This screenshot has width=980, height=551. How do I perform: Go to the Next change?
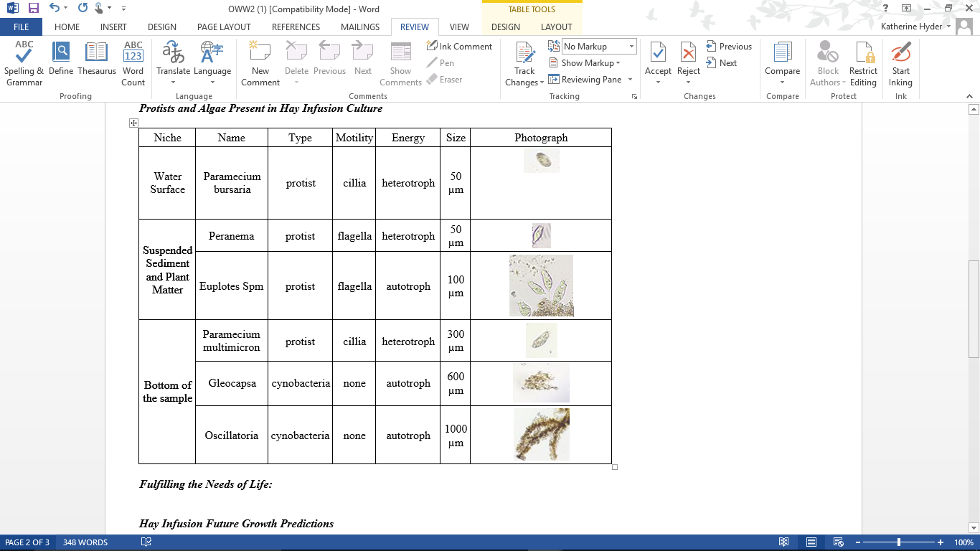click(x=722, y=63)
